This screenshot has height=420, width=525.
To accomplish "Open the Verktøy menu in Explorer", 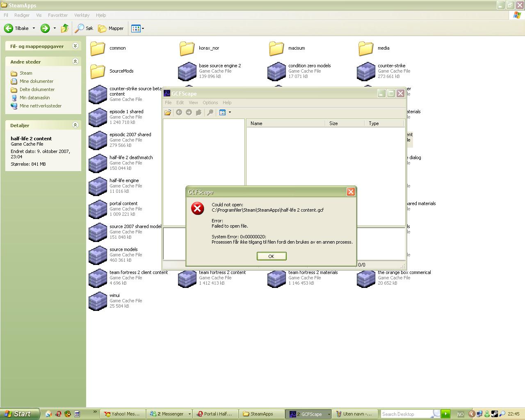I will point(82,15).
